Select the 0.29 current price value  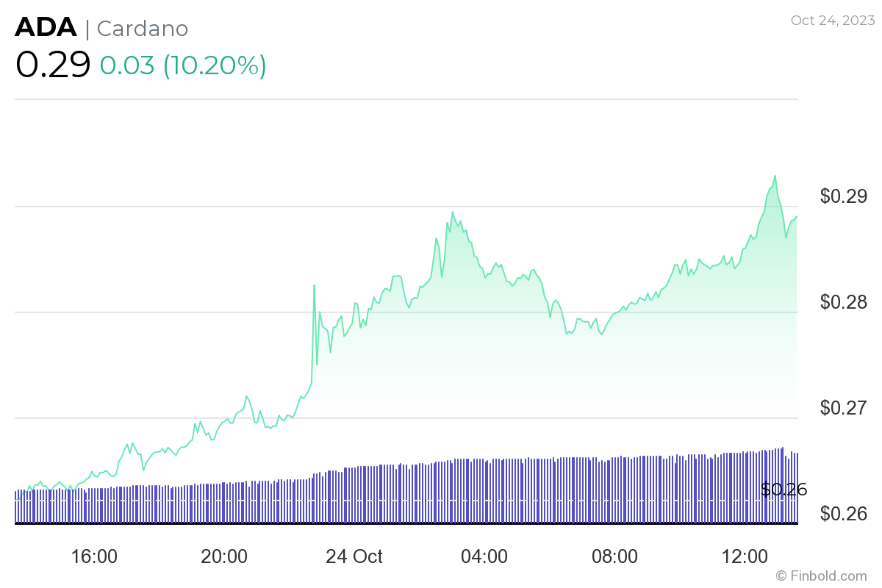(x=53, y=65)
